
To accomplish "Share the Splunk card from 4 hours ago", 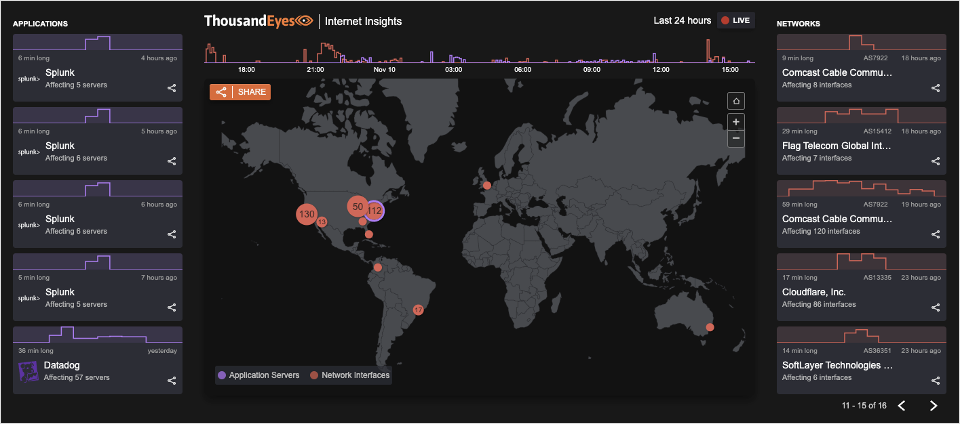I will 172,88.
